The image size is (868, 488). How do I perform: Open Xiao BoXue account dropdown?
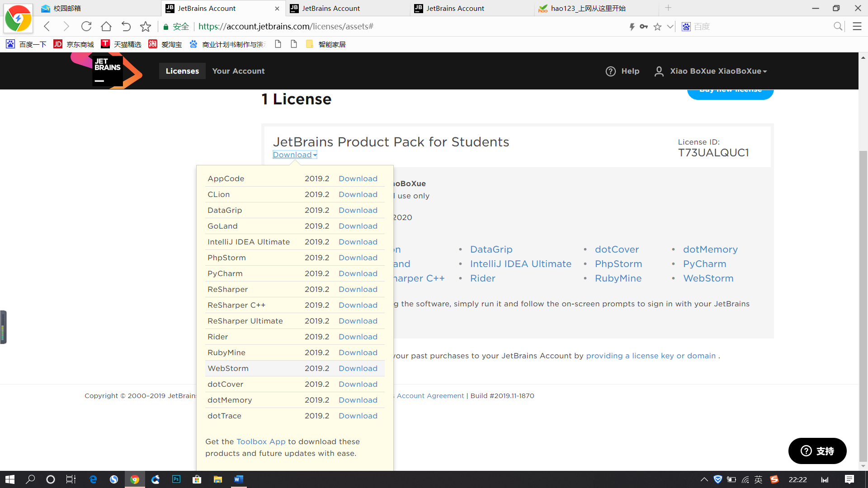tap(718, 71)
